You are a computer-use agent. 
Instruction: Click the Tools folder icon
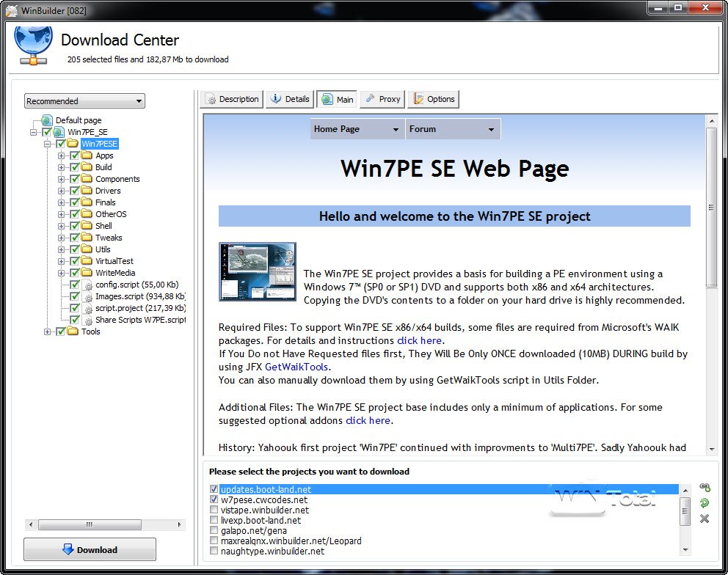click(x=73, y=331)
